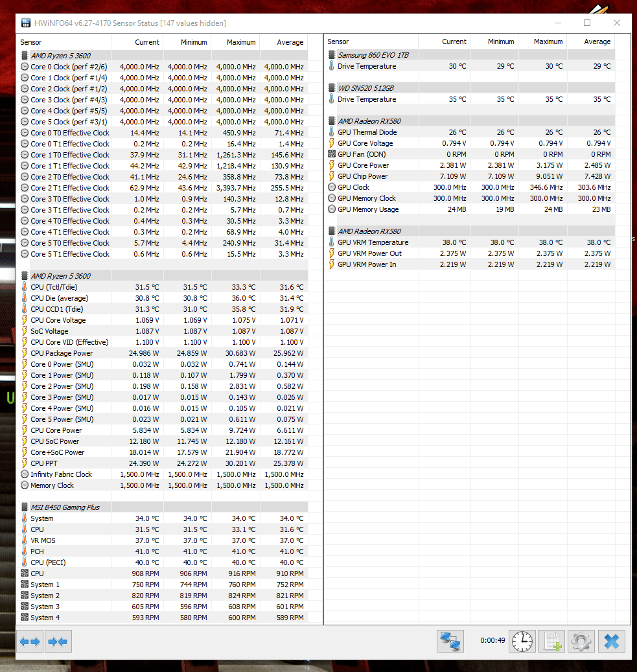This screenshot has height=672, width=637.
Task: Open sensor settings gear button
Action: click(x=581, y=641)
